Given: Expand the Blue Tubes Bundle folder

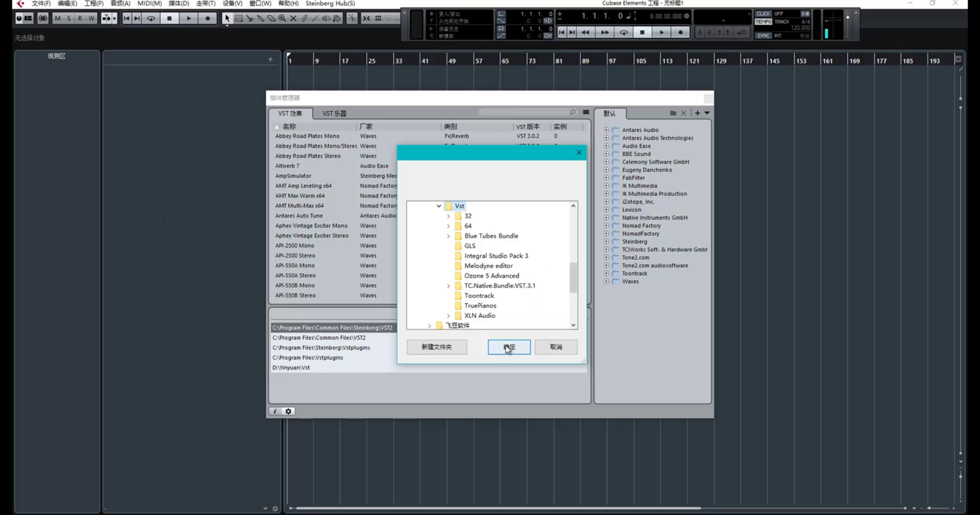Looking at the screenshot, I should tap(449, 236).
